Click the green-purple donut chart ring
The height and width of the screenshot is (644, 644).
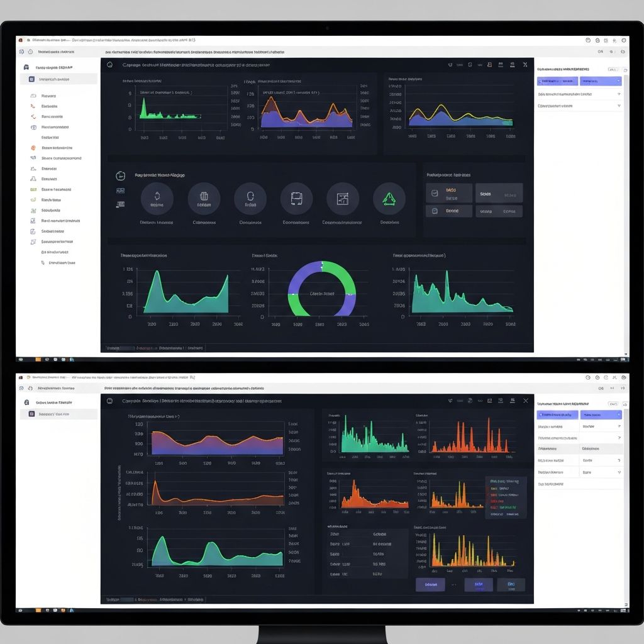322,266
